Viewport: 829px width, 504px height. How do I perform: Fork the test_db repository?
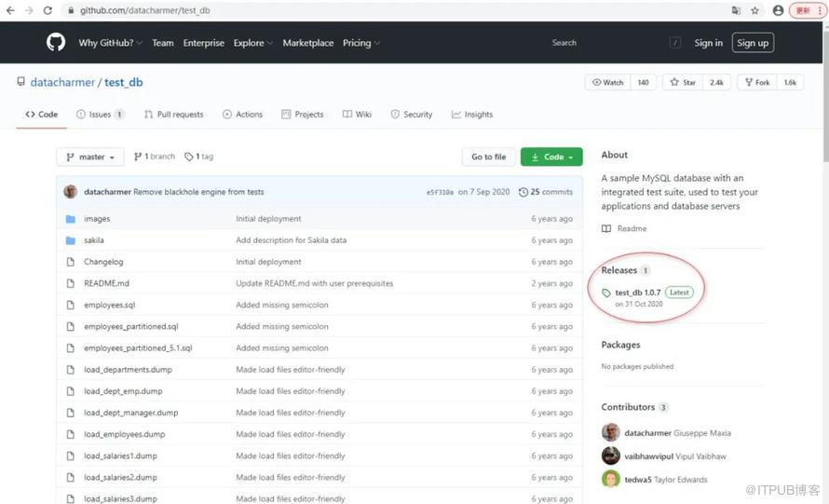(x=757, y=83)
